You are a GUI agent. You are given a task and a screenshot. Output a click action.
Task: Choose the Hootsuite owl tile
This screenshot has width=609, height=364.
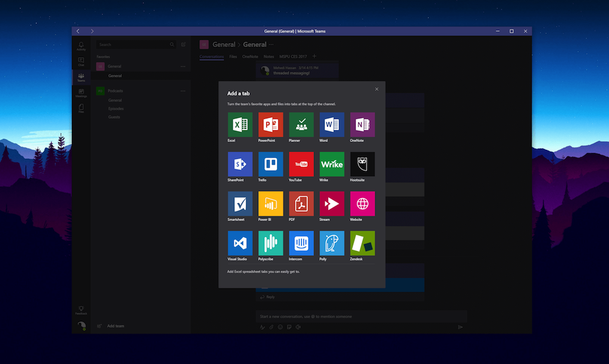point(362,164)
